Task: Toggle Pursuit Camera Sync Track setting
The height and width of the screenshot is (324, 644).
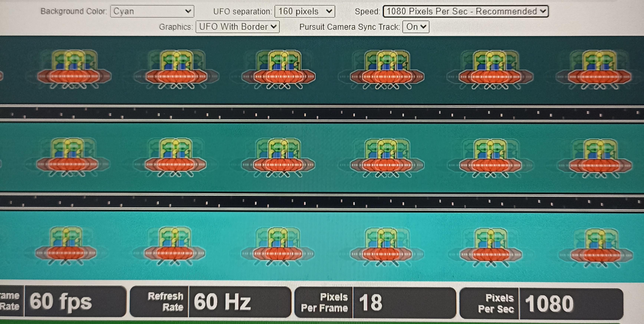Action: pos(415,27)
